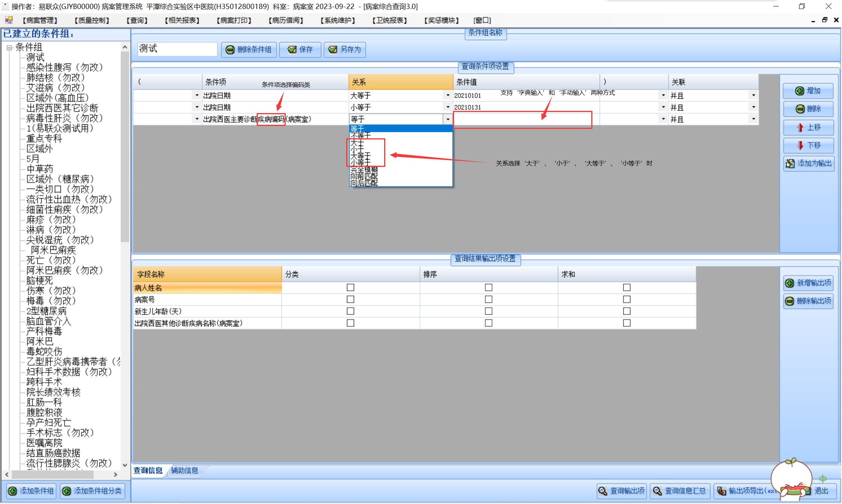Click the 添加条件组 green plus icon
The image size is (842, 504).
point(12,491)
